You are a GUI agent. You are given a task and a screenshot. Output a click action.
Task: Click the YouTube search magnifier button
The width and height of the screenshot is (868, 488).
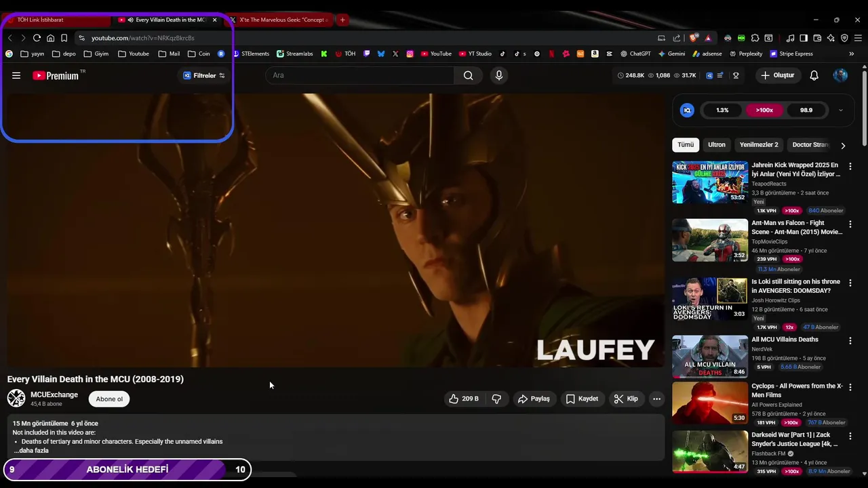(468, 75)
